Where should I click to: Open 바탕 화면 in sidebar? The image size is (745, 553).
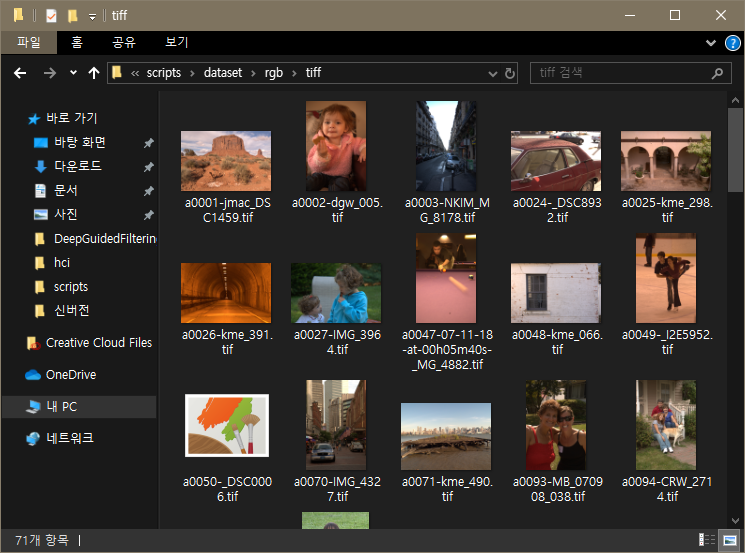pos(79,142)
